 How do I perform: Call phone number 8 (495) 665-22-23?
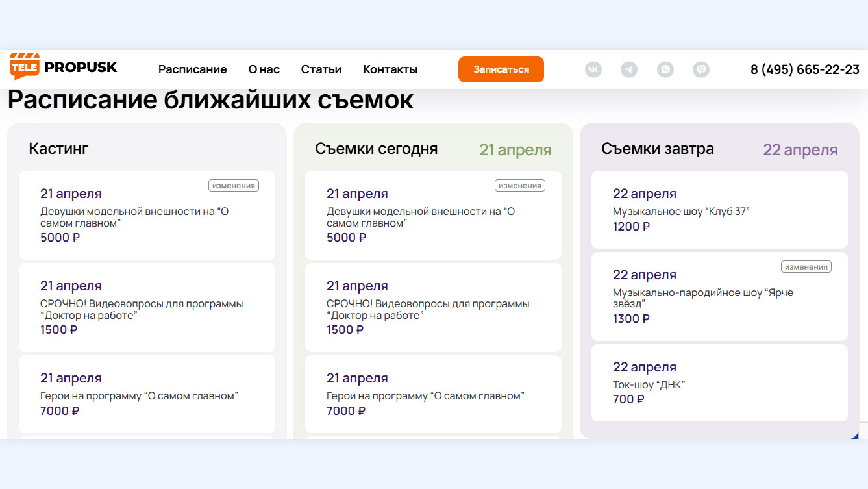tap(805, 69)
